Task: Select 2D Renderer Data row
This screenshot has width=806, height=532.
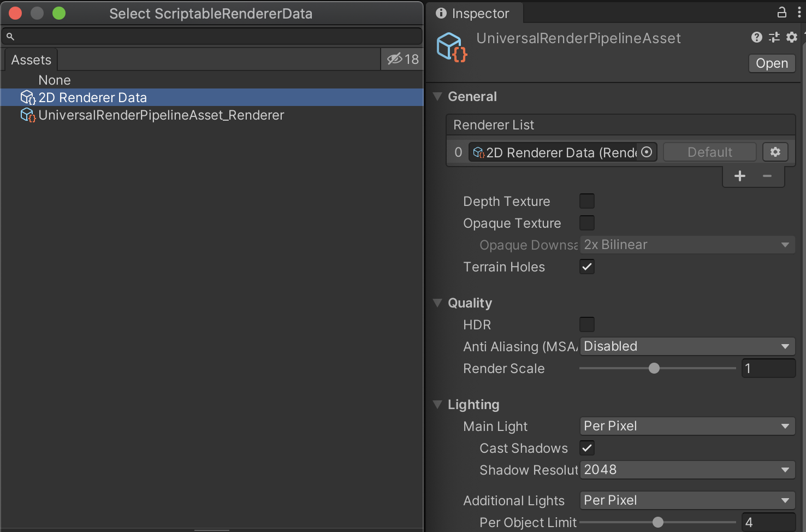Action: coord(212,97)
